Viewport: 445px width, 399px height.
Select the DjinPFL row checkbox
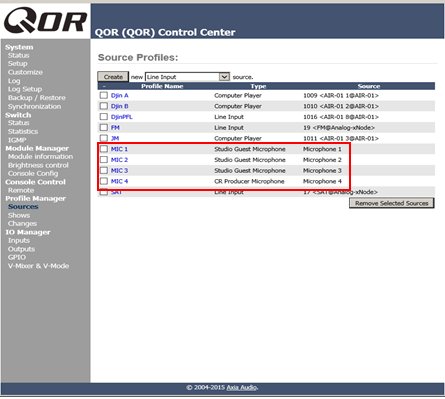(x=104, y=117)
